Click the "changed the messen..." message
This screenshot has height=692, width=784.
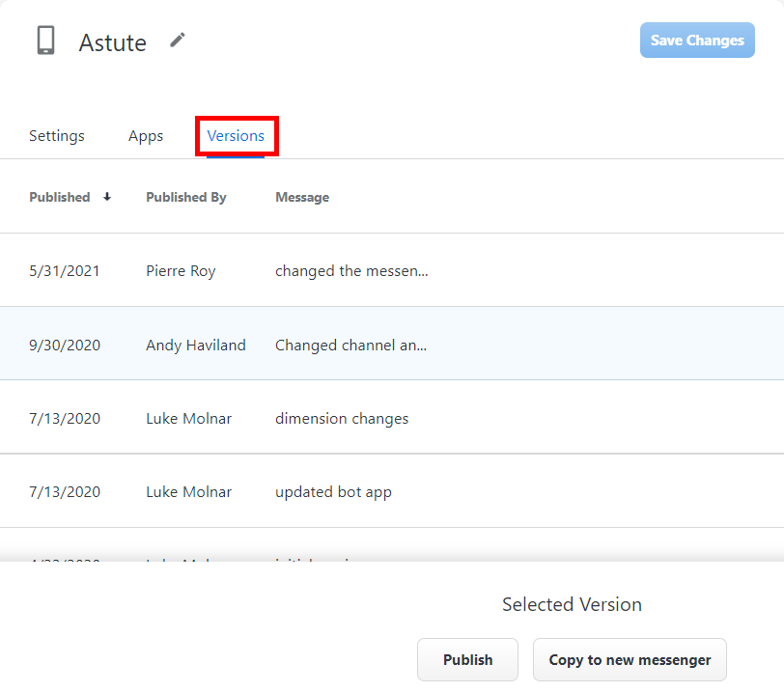pos(351,271)
